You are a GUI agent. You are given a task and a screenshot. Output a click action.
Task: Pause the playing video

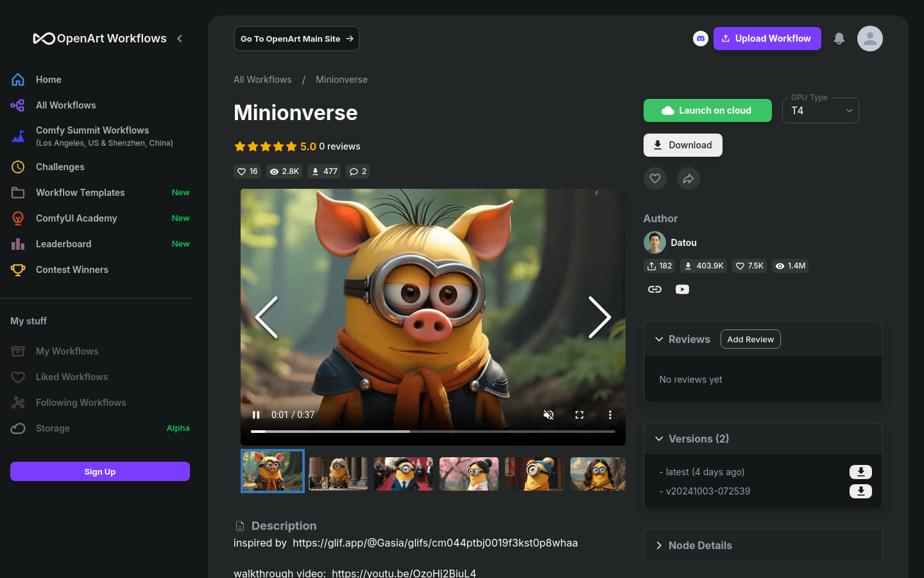tap(256, 415)
